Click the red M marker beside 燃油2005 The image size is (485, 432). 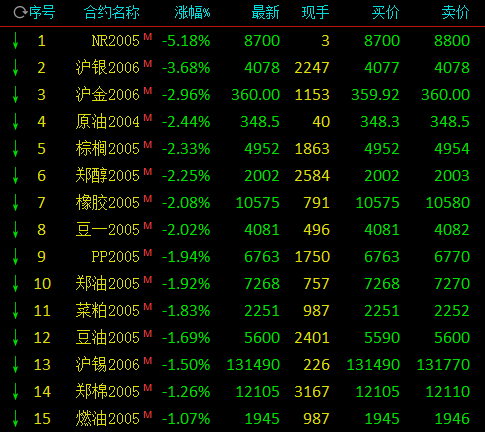(148, 415)
